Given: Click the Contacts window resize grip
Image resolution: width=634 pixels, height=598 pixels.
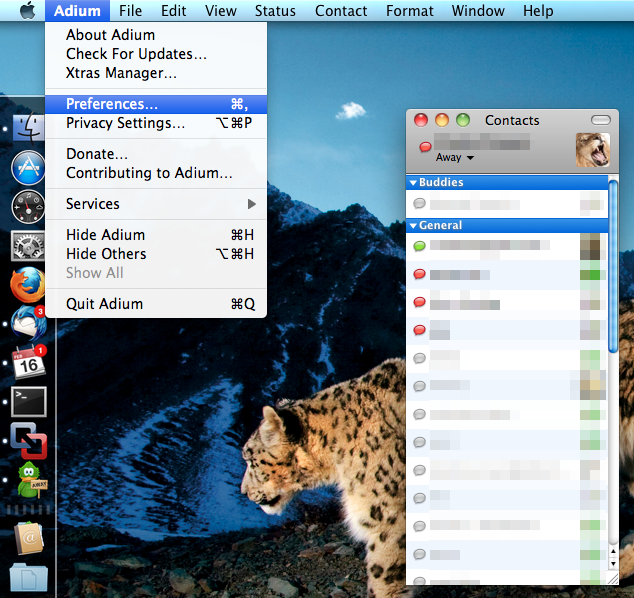Looking at the screenshot, I should click(613, 579).
